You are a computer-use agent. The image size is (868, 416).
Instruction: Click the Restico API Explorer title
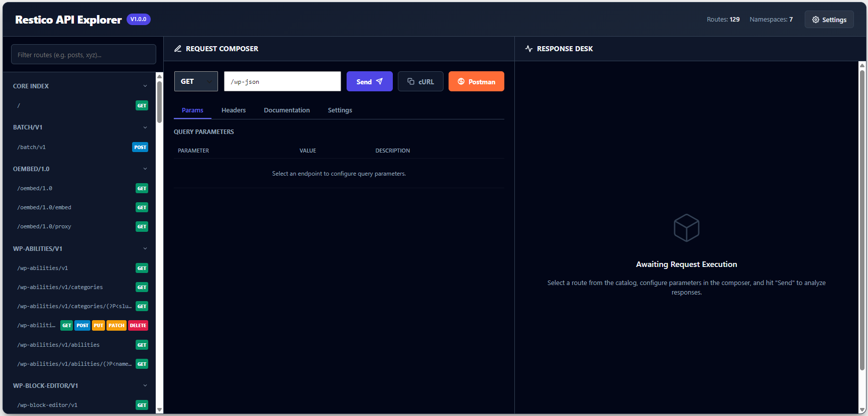(x=68, y=20)
